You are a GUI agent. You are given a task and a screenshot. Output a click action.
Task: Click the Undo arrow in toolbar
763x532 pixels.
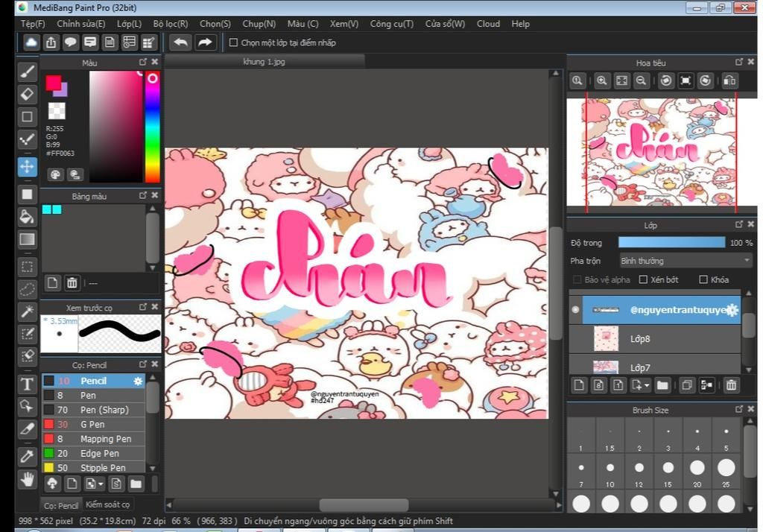180,42
